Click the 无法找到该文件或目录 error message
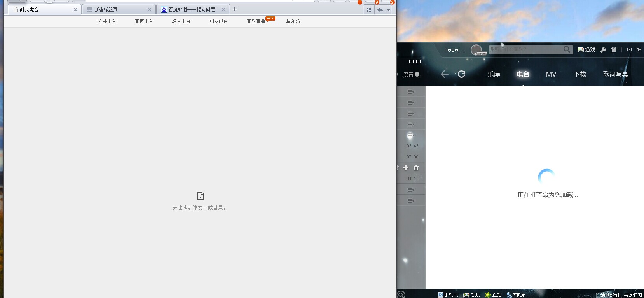This screenshot has height=298, width=644. 199,208
